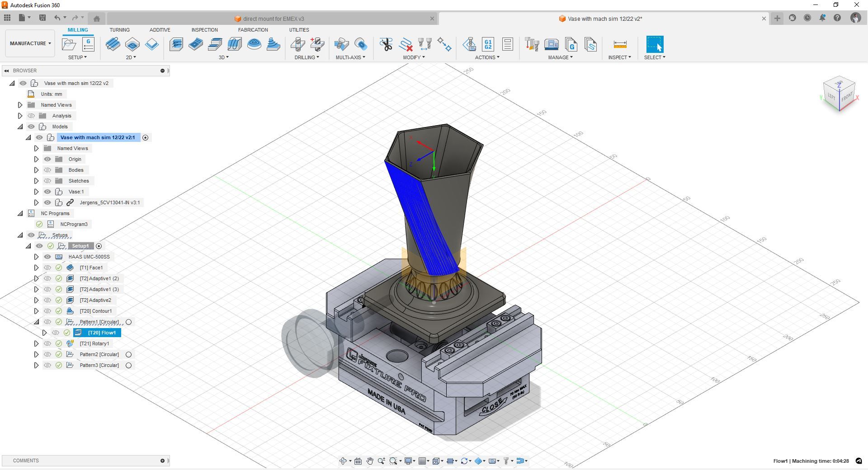Expand the Origin folder

pos(36,159)
